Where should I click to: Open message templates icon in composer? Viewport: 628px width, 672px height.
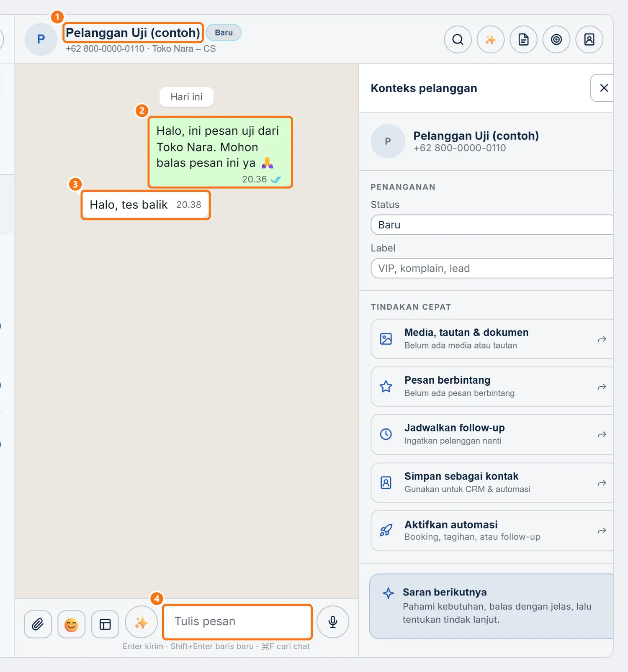(x=105, y=624)
